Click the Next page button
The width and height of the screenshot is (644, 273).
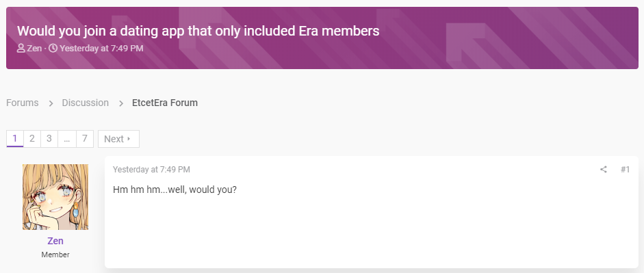(118, 139)
